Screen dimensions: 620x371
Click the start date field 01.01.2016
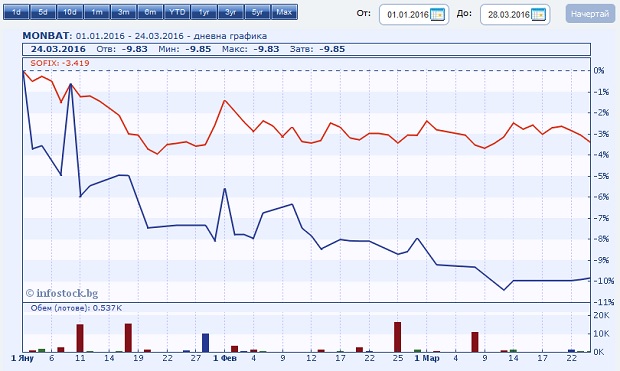click(x=414, y=15)
